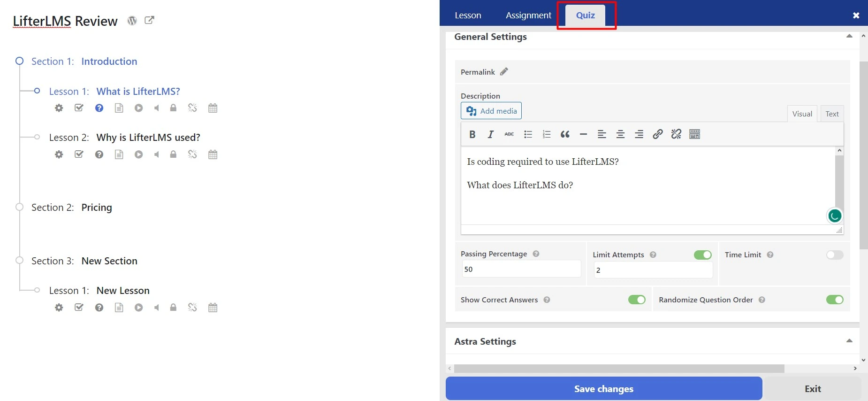Apply strikethrough in description editor
868x401 pixels.
509,134
